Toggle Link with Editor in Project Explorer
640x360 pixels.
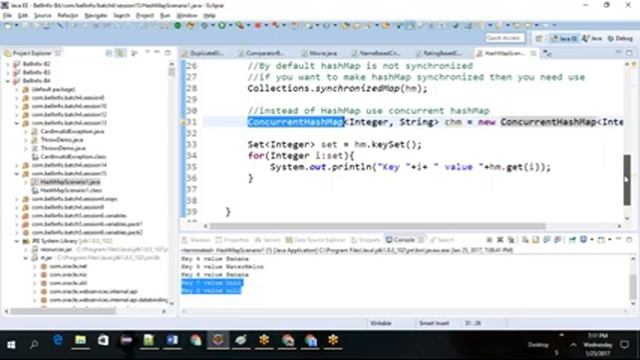click(120, 53)
